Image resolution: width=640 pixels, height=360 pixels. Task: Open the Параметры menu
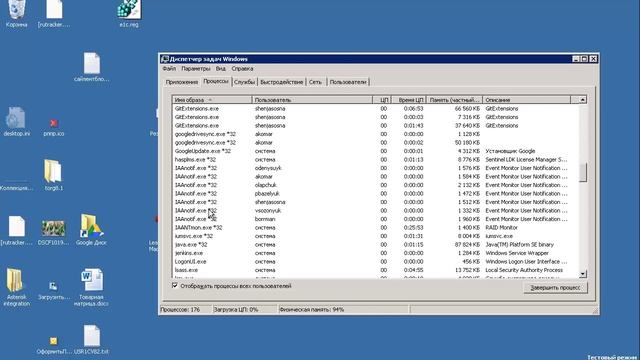pyautogui.click(x=196, y=69)
